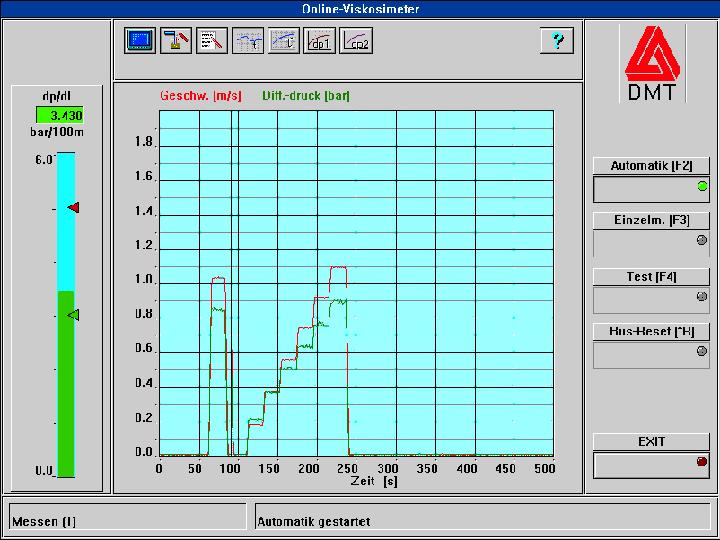Click the DMT logo
Viewport: 720px width, 540px height.
651,64
